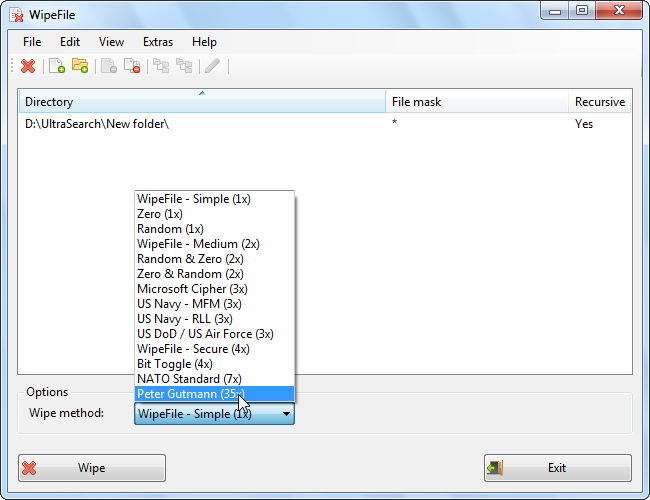The image size is (650, 500).
Task: Choose US Navy - MFM (3x) method
Action: pos(214,303)
